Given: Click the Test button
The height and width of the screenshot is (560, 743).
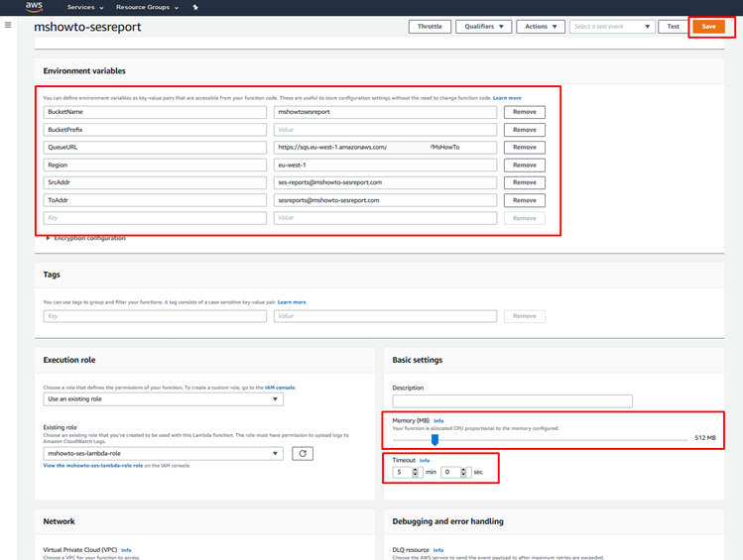Looking at the screenshot, I should point(673,27).
